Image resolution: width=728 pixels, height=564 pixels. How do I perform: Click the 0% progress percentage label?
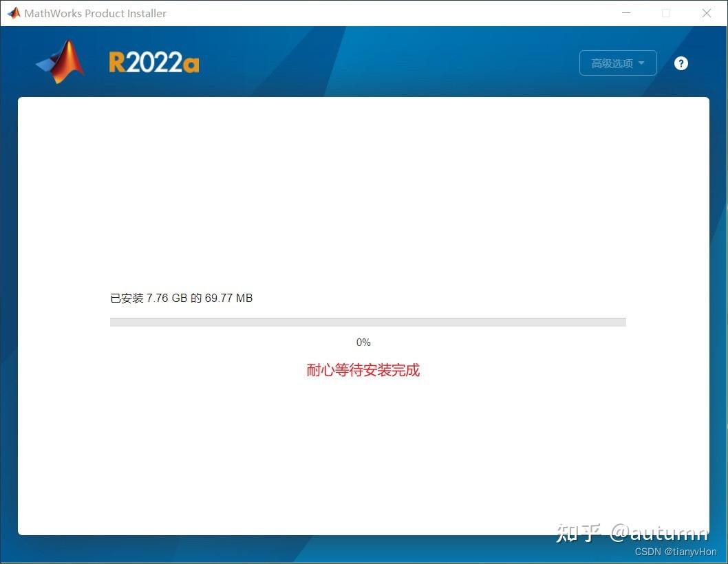[363, 342]
